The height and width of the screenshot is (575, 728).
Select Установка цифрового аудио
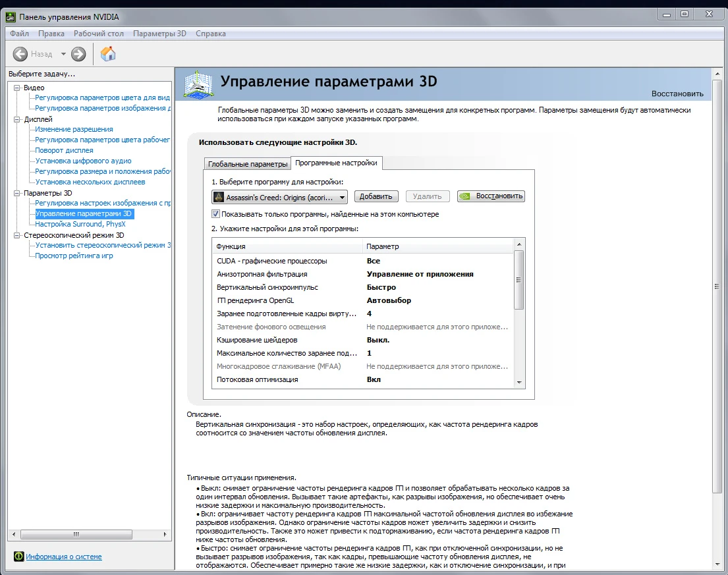(x=83, y=161)
